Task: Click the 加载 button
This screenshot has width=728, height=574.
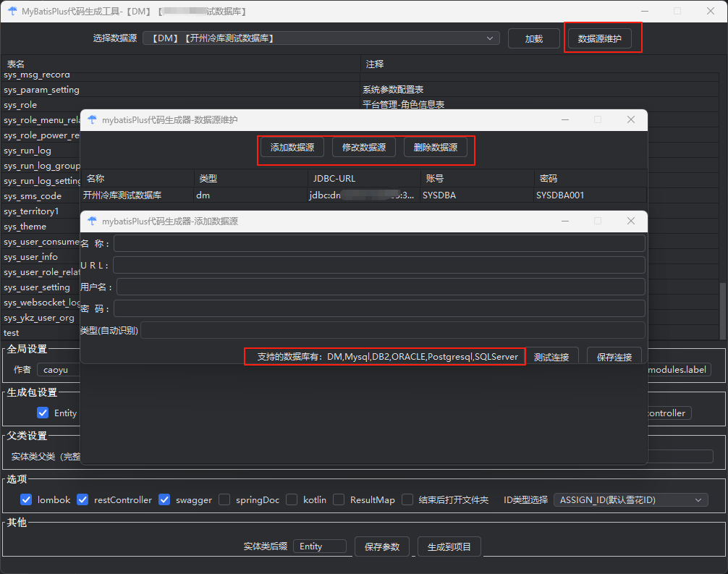Action: [533, 39]
